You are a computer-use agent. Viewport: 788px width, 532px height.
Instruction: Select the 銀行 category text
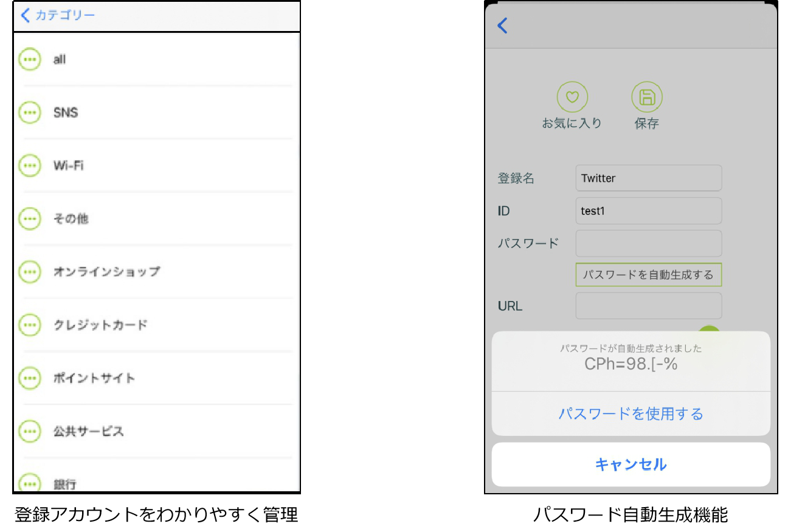tap(65, 485)
